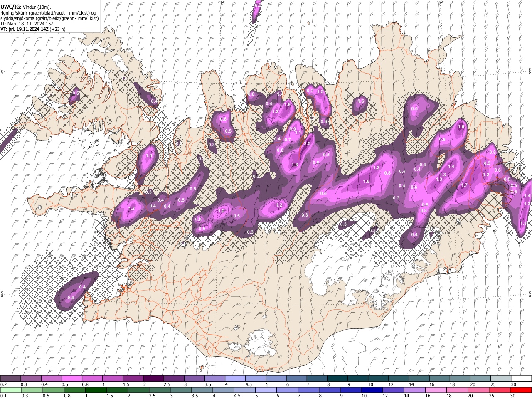Screen dimensions: 532x399
Task: Click the 0.2–0.3 swatch in the upper legend row
Action: 10,378
